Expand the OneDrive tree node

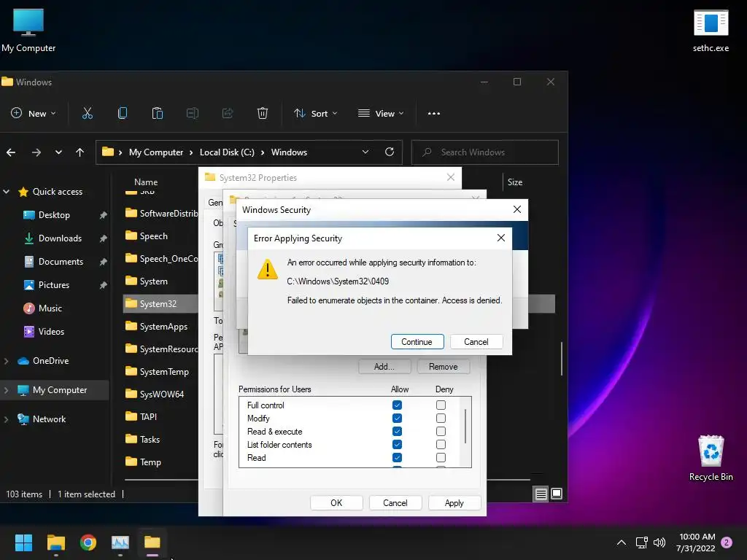pyautogui.click(x=6, y=361)
